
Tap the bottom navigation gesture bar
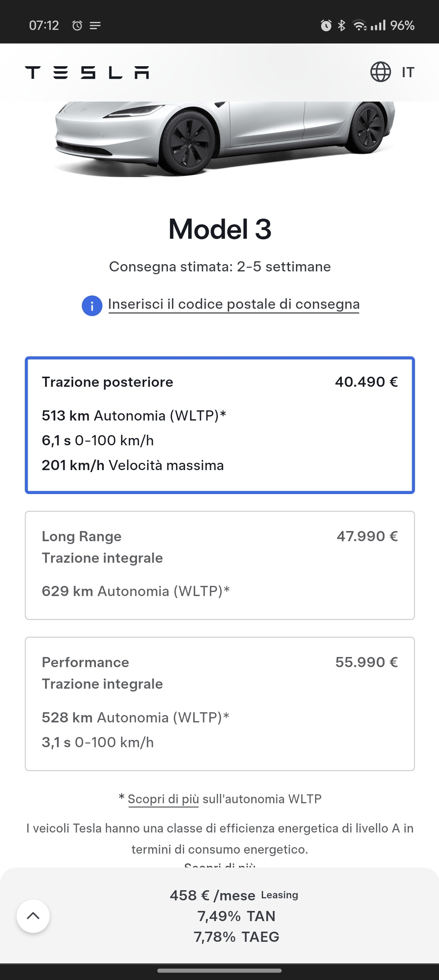click(x=219, y=971)
